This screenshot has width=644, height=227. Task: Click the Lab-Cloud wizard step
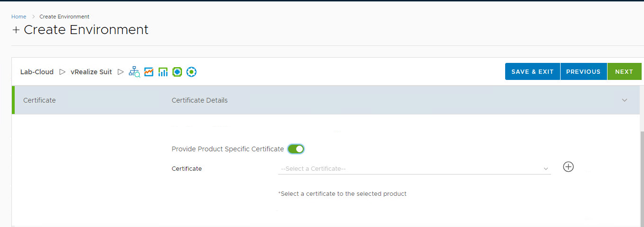click(37, 72)
